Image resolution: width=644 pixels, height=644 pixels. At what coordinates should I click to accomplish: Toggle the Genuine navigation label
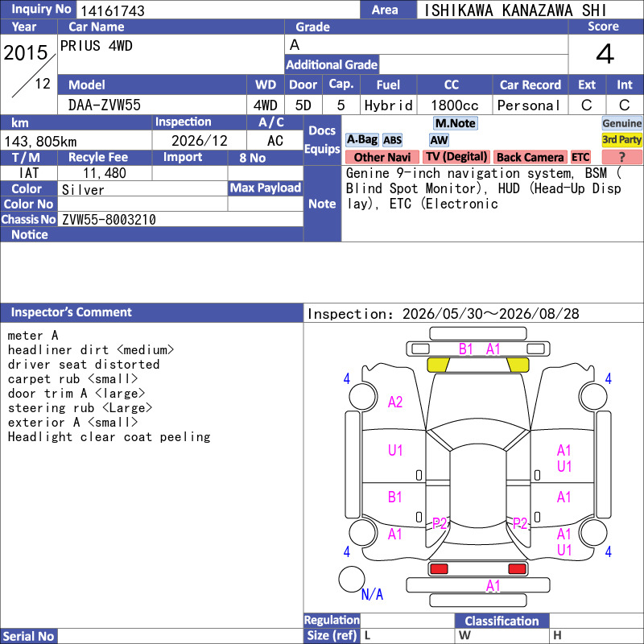[621, 123]
